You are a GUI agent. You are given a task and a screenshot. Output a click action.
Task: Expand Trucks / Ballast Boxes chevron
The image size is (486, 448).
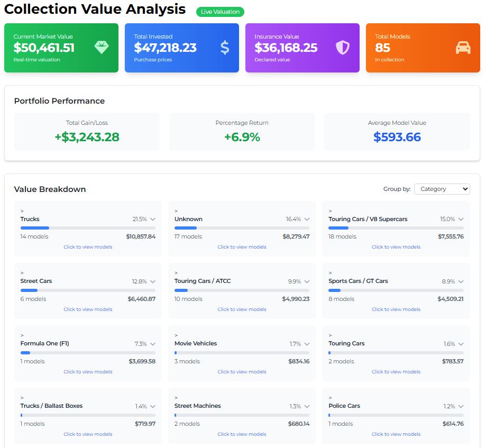[x=153, y=406]
